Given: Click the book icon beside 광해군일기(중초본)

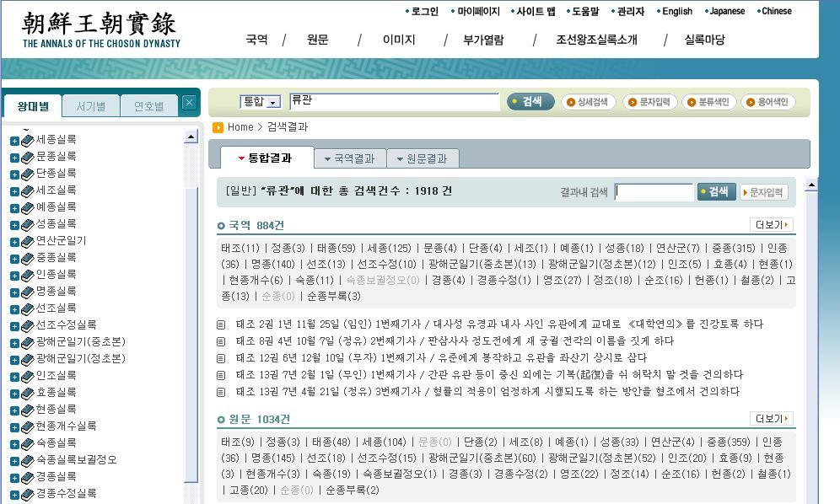Looking at the screenshot, I should point(27,343).
